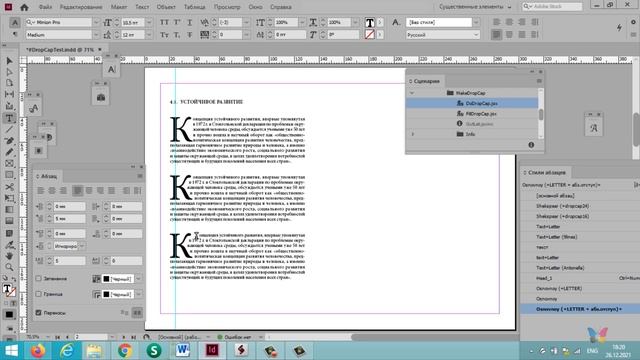
Task: Open the font style Medium dropdown
Action: click(x=96, y=35)
